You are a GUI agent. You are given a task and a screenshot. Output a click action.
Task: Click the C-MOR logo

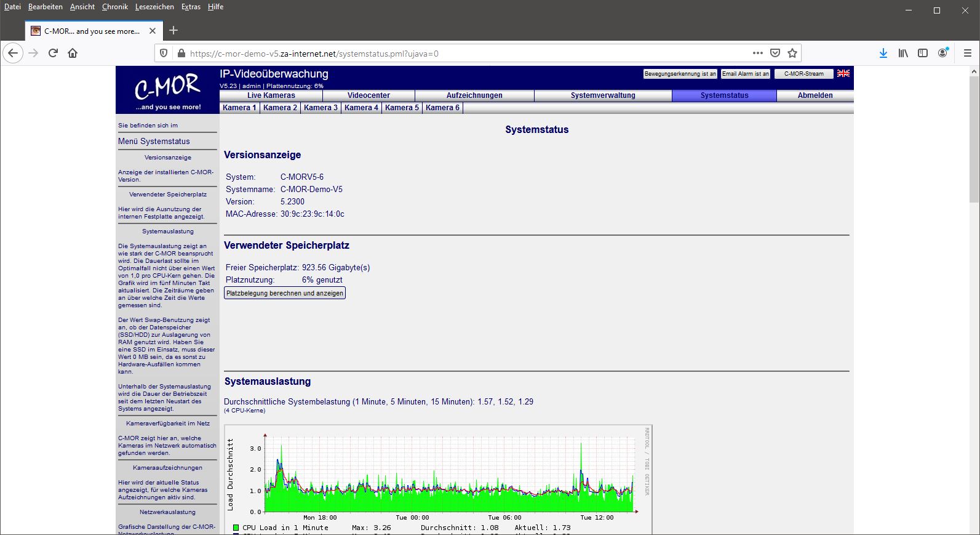pos(168,90)
